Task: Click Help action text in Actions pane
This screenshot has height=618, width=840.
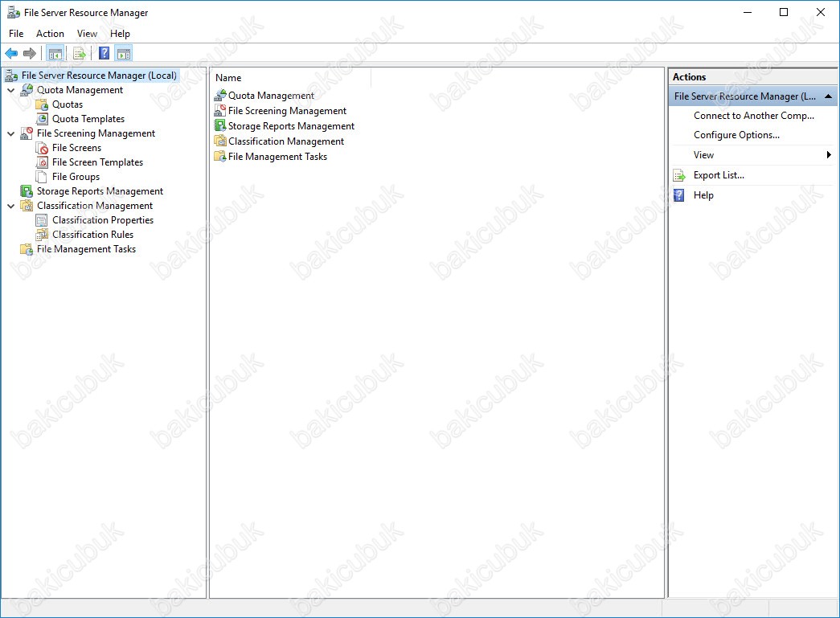Action: (703, 195)
